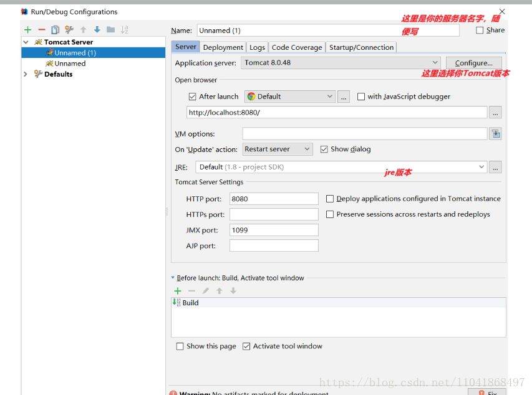
Task: Collapse the Before launch section
Action: pyautogui.click(x=173, y=278)
